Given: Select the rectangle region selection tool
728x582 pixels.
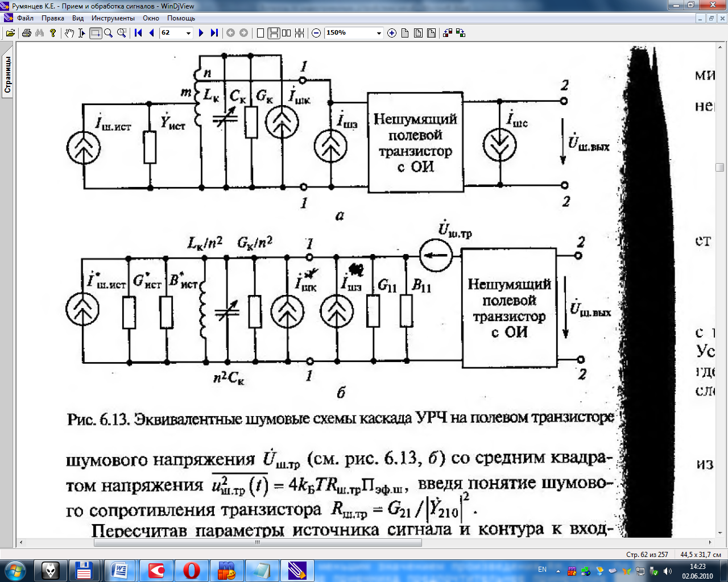Looking at the screenshot, I should (x=95, y=33).
